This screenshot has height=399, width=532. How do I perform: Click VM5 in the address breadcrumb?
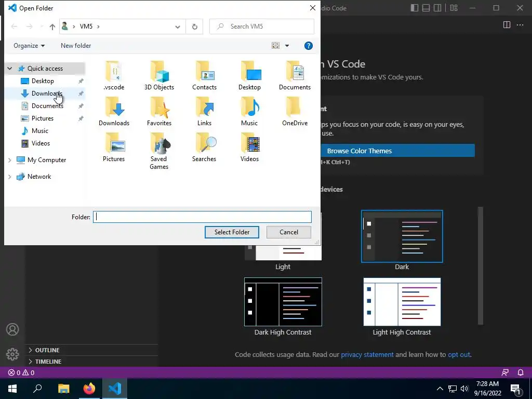pyautogui.click(x=86, y=26)
